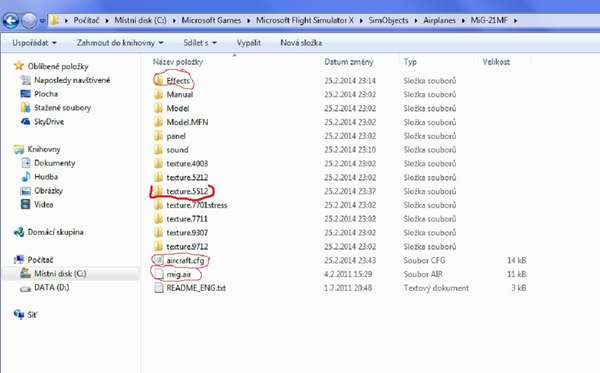Click the Nová složka button
Viewport: 600px width, 373px height.
point(301,43)
